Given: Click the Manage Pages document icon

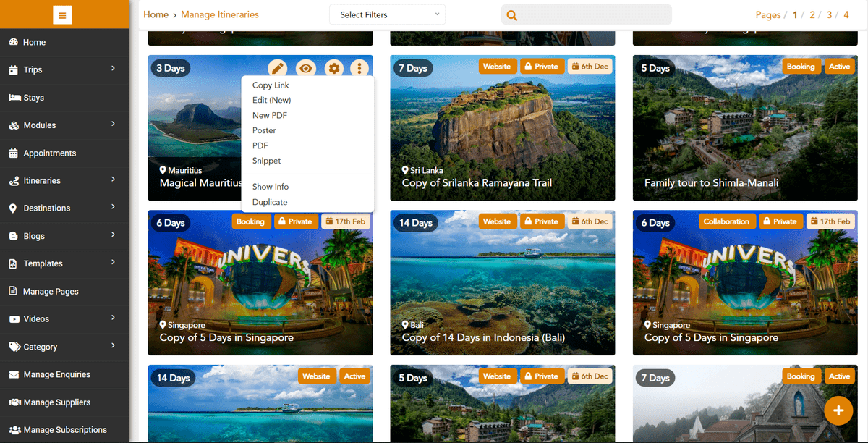Looking at the screenshot, I should (x=13, y=291).
